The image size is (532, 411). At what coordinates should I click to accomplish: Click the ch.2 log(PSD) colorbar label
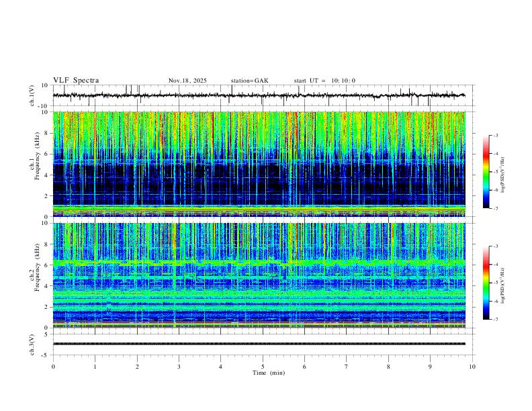tap(503, 286)
